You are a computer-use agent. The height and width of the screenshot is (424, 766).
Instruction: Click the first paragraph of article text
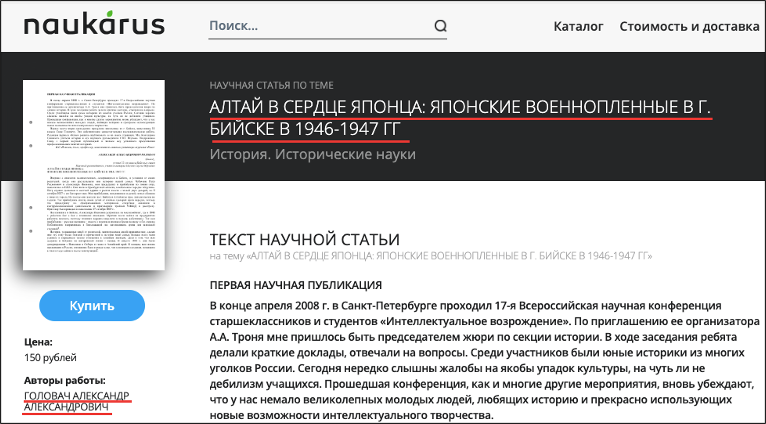pos(485,360)
